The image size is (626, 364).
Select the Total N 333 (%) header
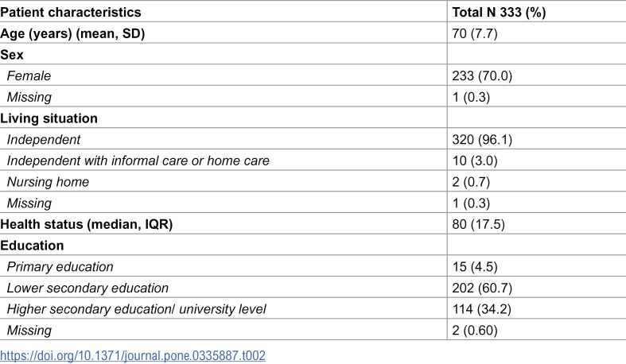point(499,13)
